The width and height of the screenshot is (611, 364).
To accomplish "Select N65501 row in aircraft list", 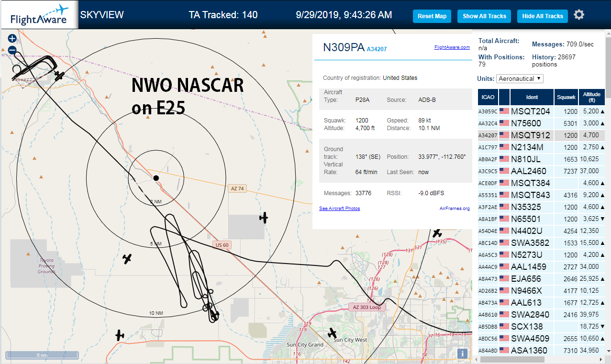I will coord(542,219).
